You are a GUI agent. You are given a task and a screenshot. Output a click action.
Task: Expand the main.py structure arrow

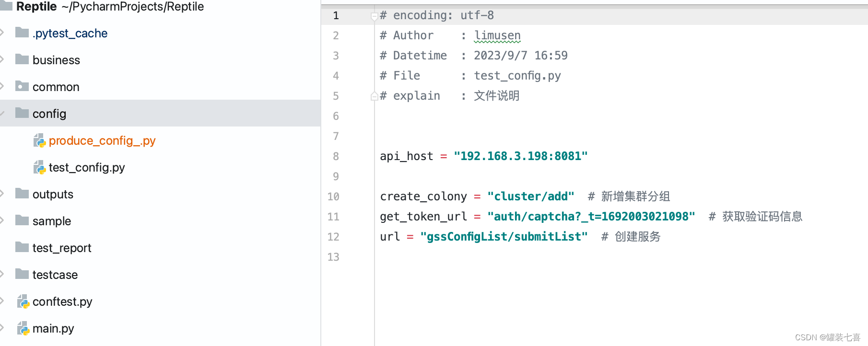point(2,328)
